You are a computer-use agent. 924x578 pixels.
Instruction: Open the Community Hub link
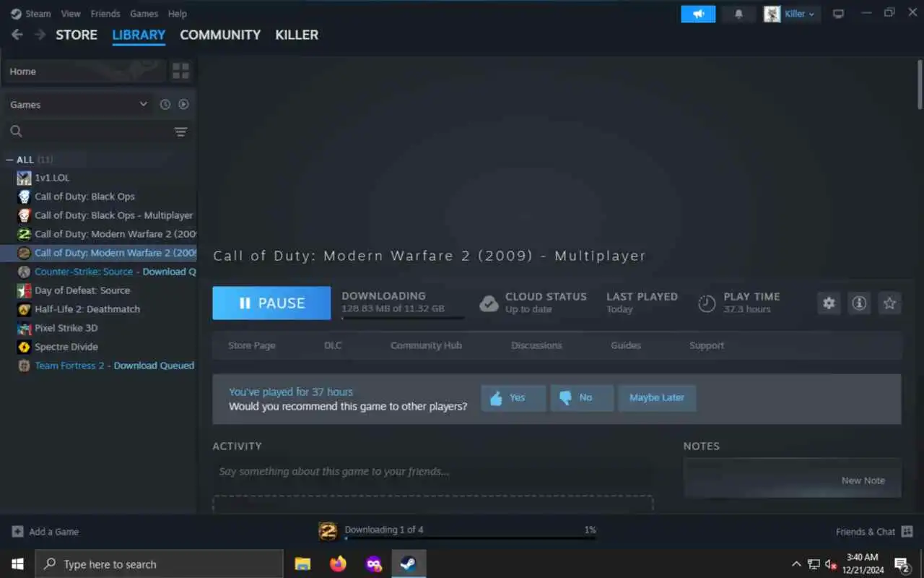426,345
